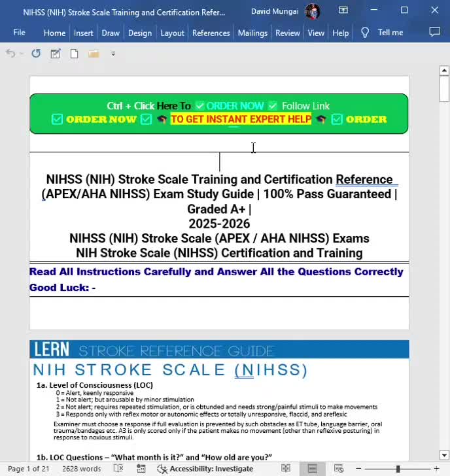
Task: Open the Comments speech bubble icon
Action: (434, 32)
